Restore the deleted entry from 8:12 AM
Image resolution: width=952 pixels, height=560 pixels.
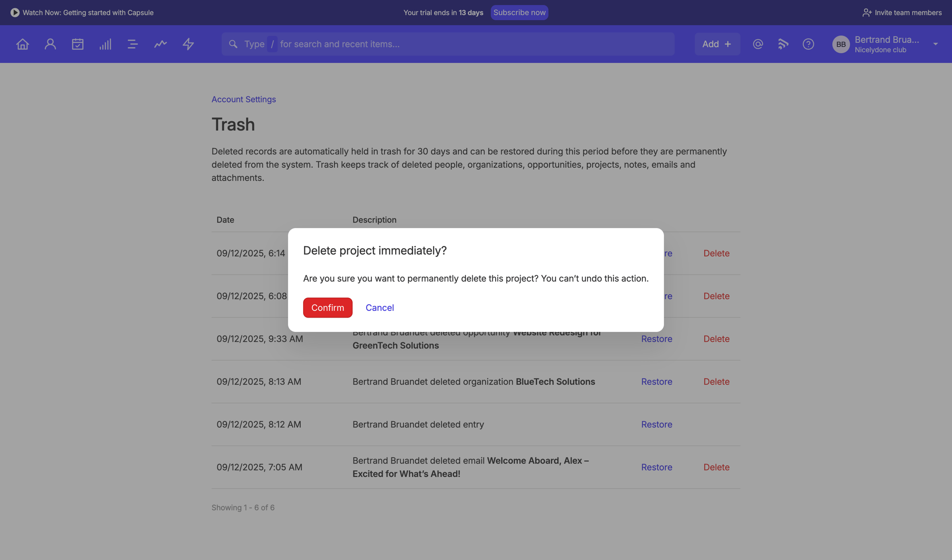coord(656,425)
